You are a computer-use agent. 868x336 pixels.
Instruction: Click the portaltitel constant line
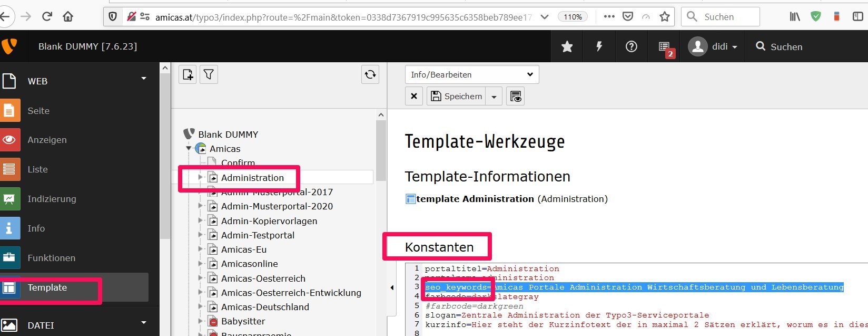click(x=492, y=268)
